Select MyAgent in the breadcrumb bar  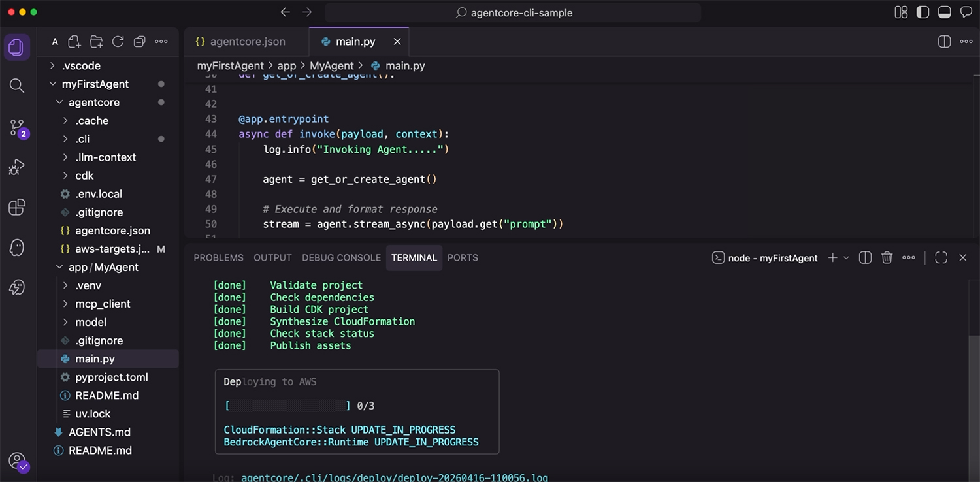click(332, 65)
